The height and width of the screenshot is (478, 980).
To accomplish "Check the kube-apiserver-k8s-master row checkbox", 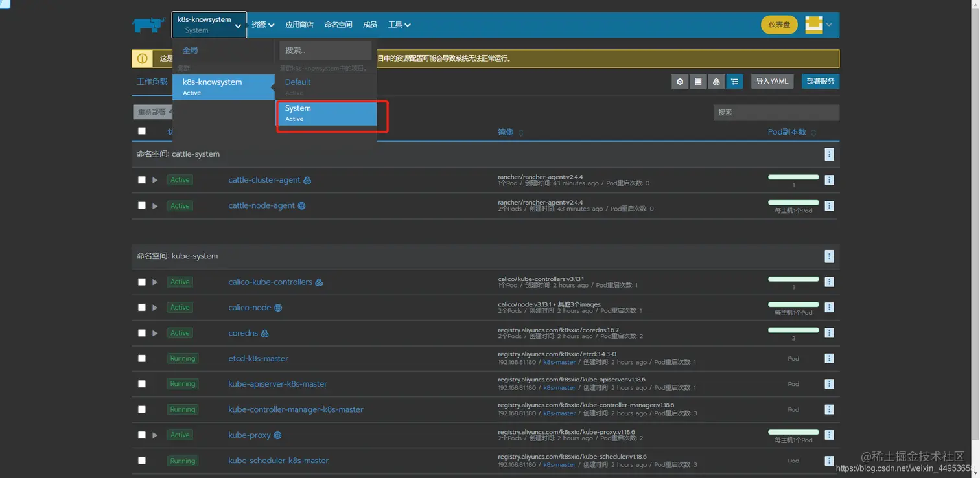I will tap(142, 383).
